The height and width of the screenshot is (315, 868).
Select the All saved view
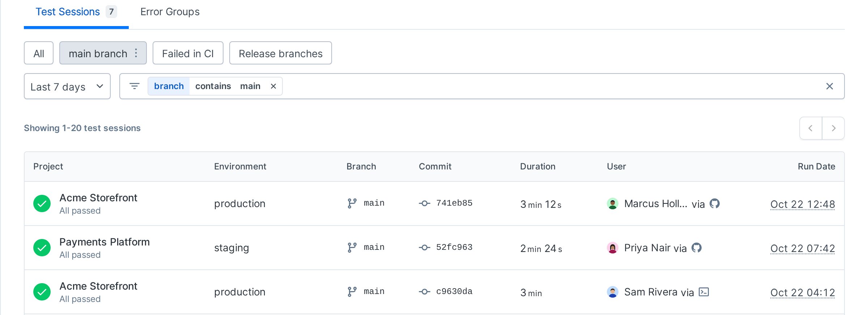(39, 53)
